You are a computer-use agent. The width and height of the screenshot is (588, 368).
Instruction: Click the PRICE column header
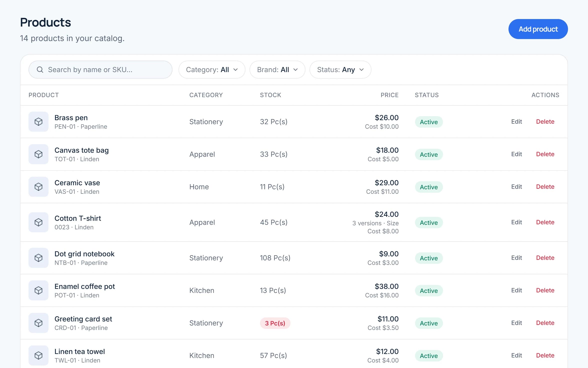pyautogui.click(x=389, y=95)
